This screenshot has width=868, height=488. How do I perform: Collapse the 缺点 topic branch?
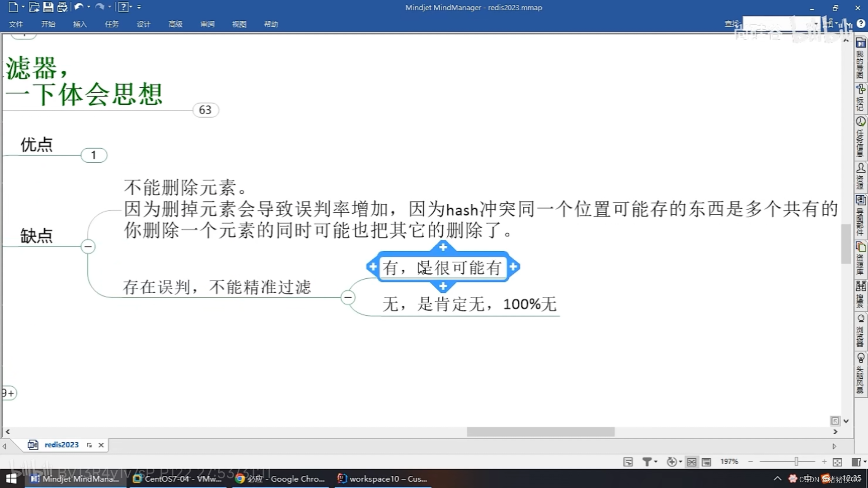click(88, 246)
